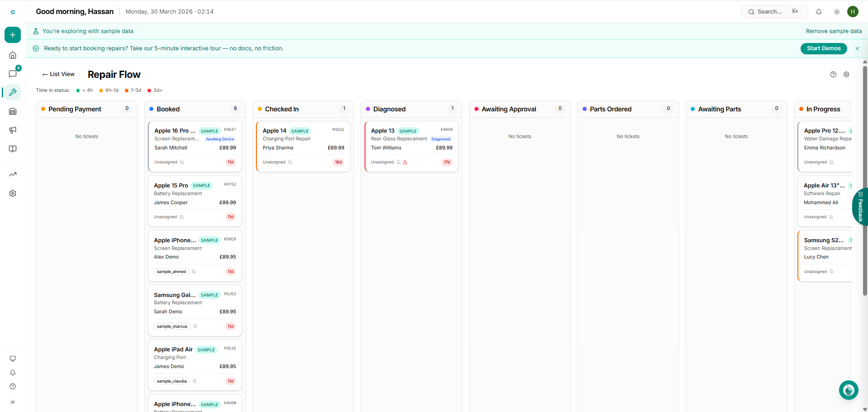868x412 pixels.
Task: Click the notifications bell in header
Action: coord(818,12)
